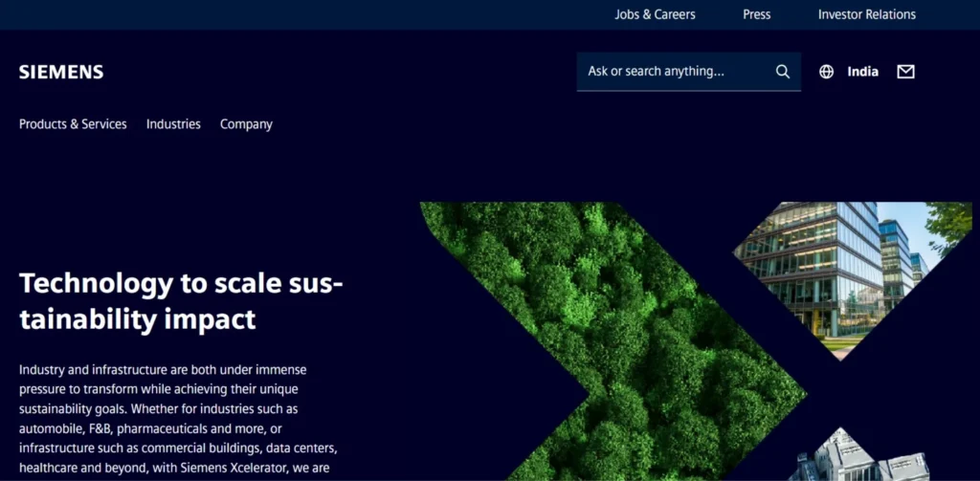Image resolution: width=980 pixels, height=481 pixels.
Task: Focus the Ask or search anything field
Action: click(x=689, y=72)
